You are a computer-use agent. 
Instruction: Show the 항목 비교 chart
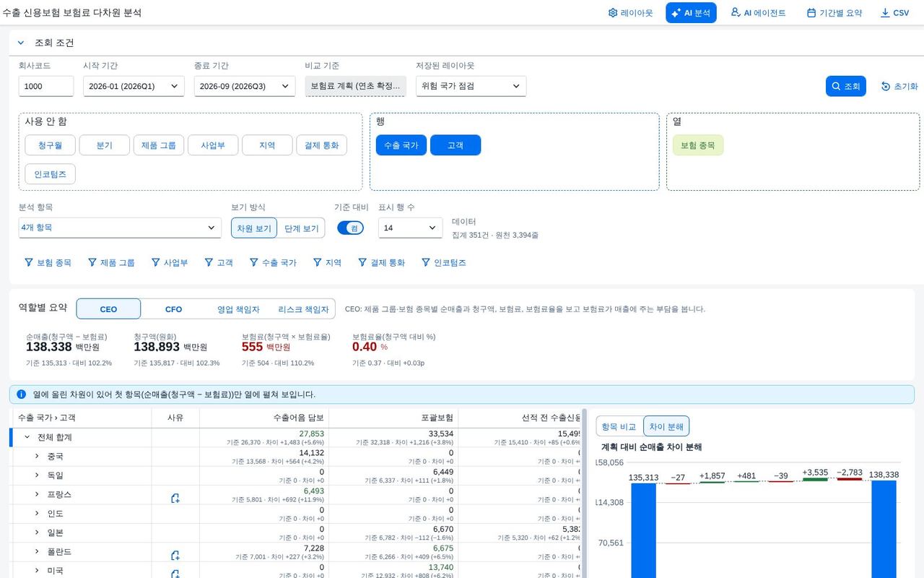pyautogui.click(x=619, y=426)
